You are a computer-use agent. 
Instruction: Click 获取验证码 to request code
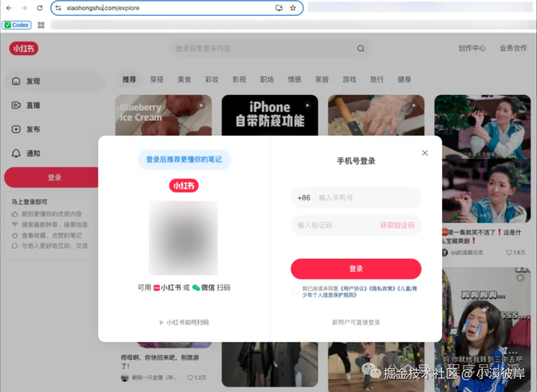[397, 225]
